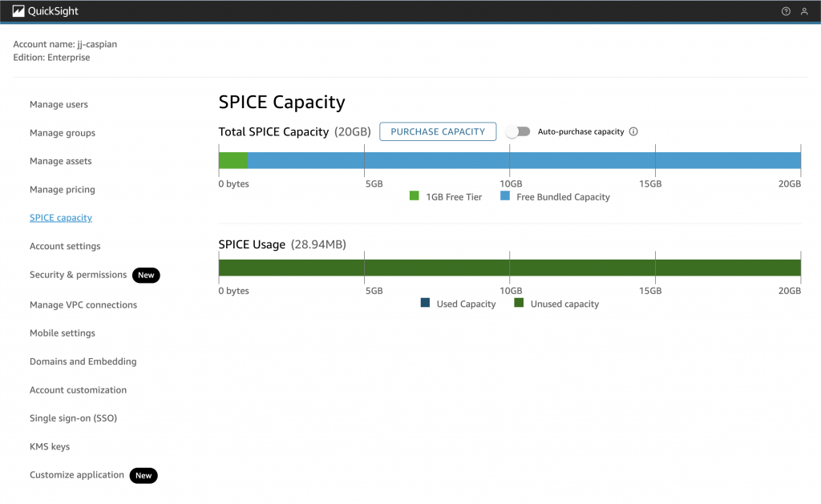The image size is (821, 504).
Task: Click the PURCHASE CAPACITY button
Action: [x=438, y=131]
